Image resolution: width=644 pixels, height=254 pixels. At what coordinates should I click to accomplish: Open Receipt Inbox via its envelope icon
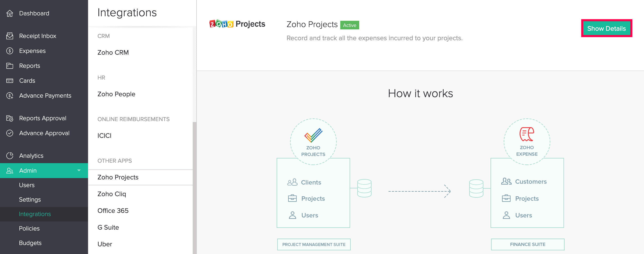click(x=9, y=36)
